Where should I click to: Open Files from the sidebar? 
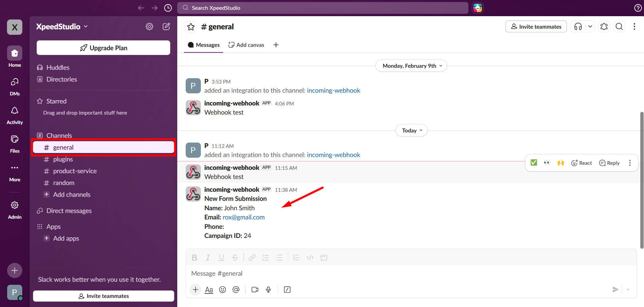click(14, 142)
